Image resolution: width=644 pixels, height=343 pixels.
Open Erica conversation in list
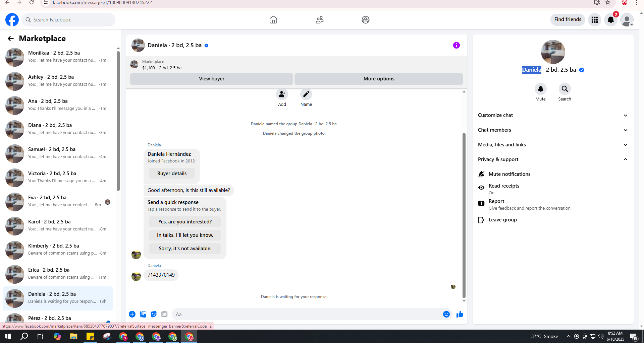pyautogui.click(x=58, y=274)
